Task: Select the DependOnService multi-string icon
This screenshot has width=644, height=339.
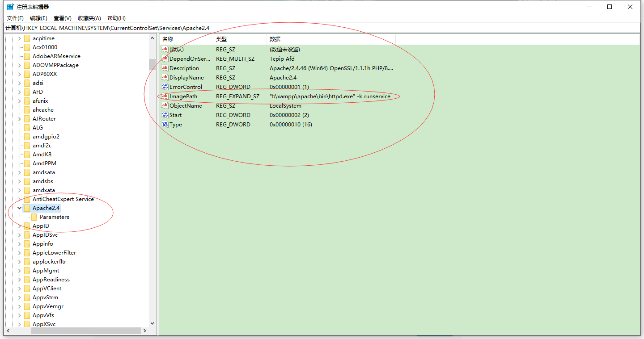Action: 165,59
